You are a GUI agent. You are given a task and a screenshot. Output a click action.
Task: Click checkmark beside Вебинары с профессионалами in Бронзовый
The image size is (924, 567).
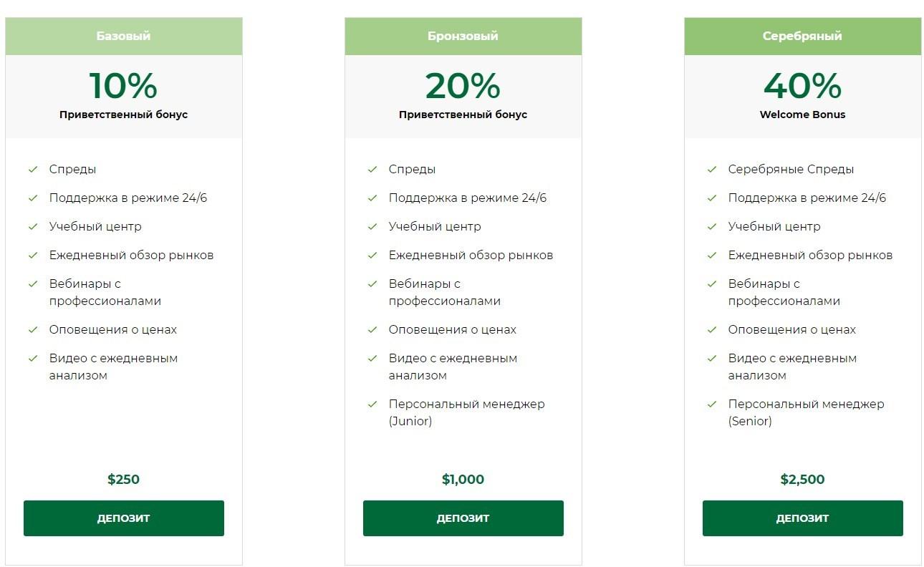pos(372,284)
